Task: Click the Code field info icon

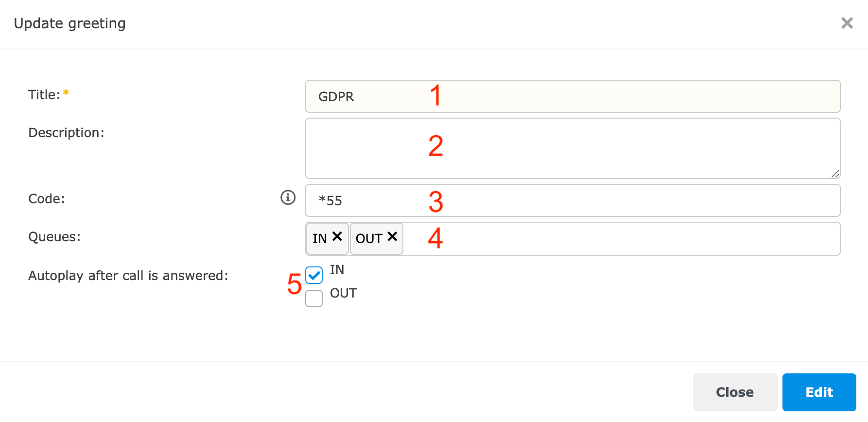Action: (288, 197)
